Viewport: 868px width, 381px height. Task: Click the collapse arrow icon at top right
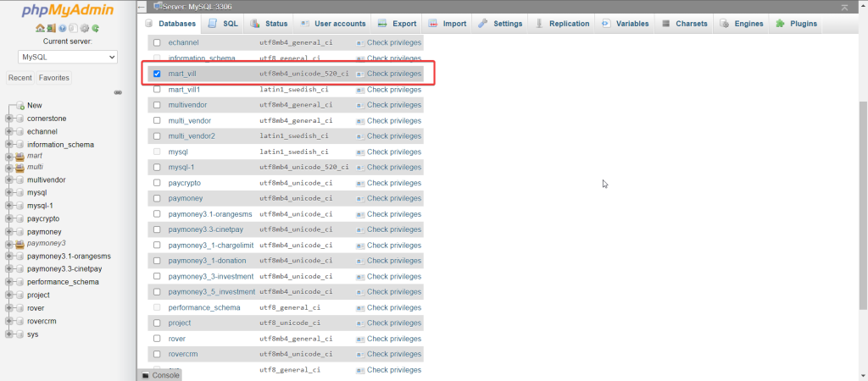click(x=857, y=7)
